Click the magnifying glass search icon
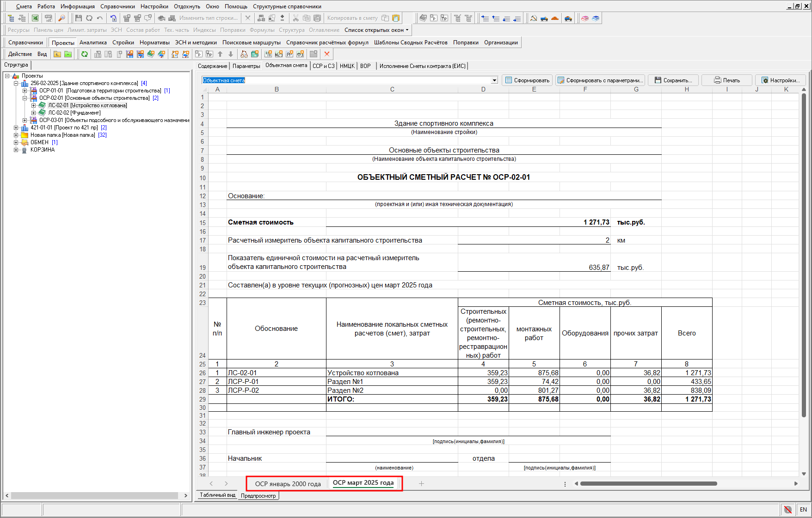 (62, 18)
